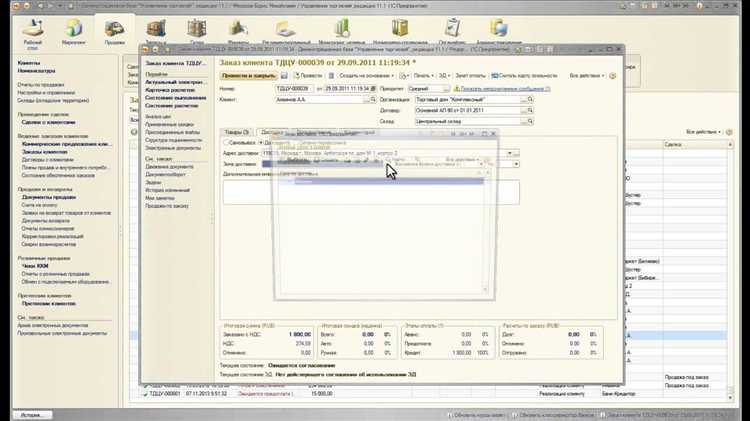The width and height of the screenshot is (750, 421).
Task: Open the Финансы section icon
Action: point(238,29)
